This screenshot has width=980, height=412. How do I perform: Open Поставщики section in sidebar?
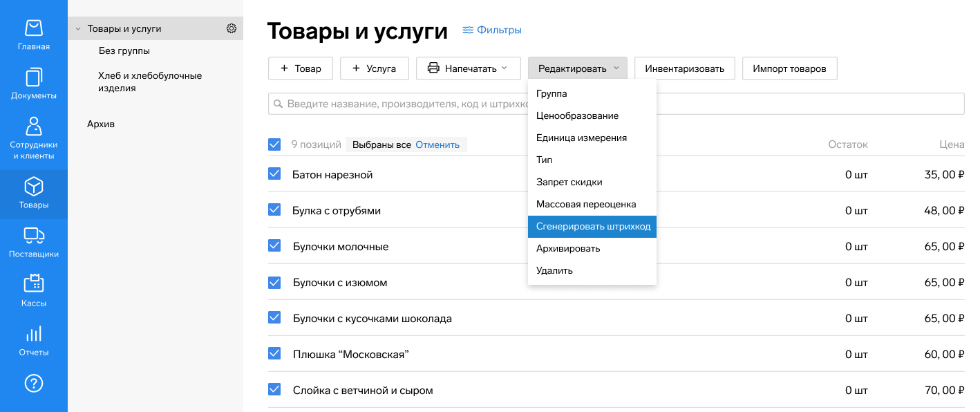point(34,243)
